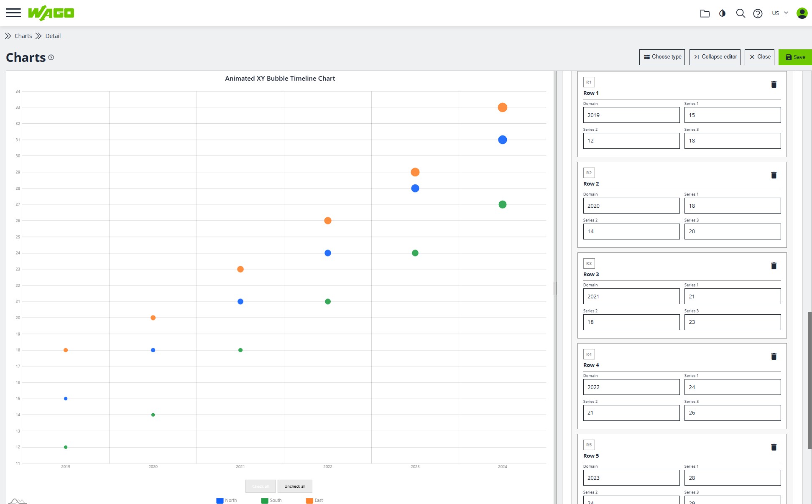Click the Charts help info icon
Viewport: 812px width, 504px height.
click(51, 57)
